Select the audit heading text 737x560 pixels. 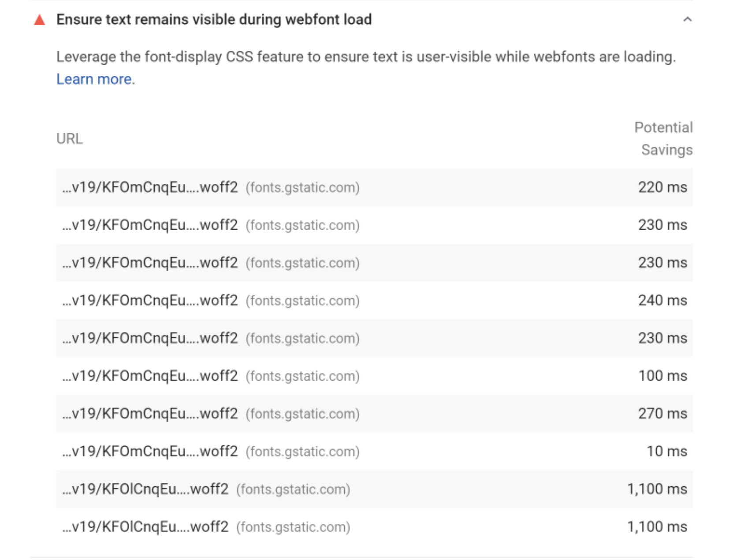pyautogui.click(x=214, y=19)
